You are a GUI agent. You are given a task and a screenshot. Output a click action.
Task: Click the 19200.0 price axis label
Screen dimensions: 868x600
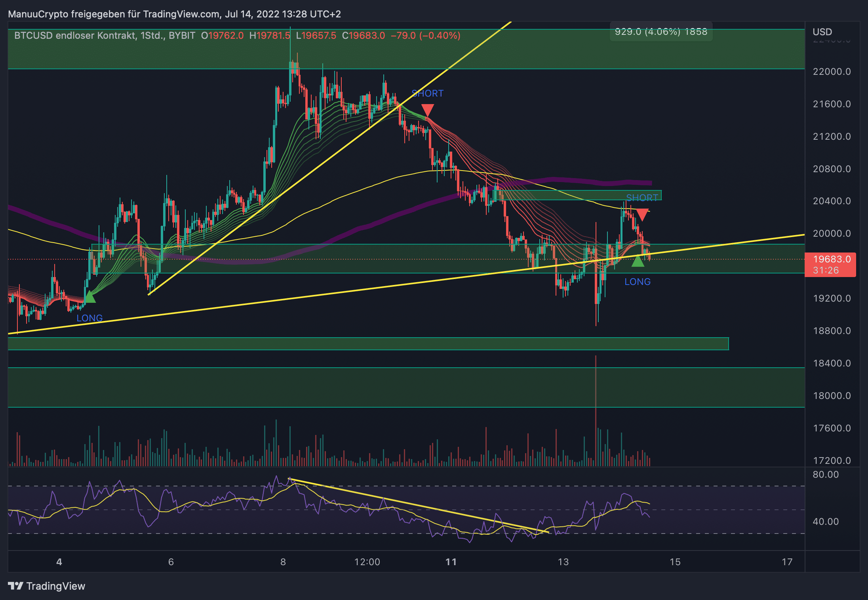[x=832, y=298]
